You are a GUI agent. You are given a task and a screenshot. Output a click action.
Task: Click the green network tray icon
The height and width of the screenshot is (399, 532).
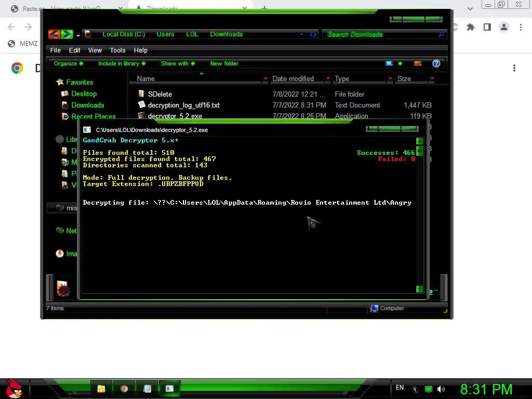429,389
